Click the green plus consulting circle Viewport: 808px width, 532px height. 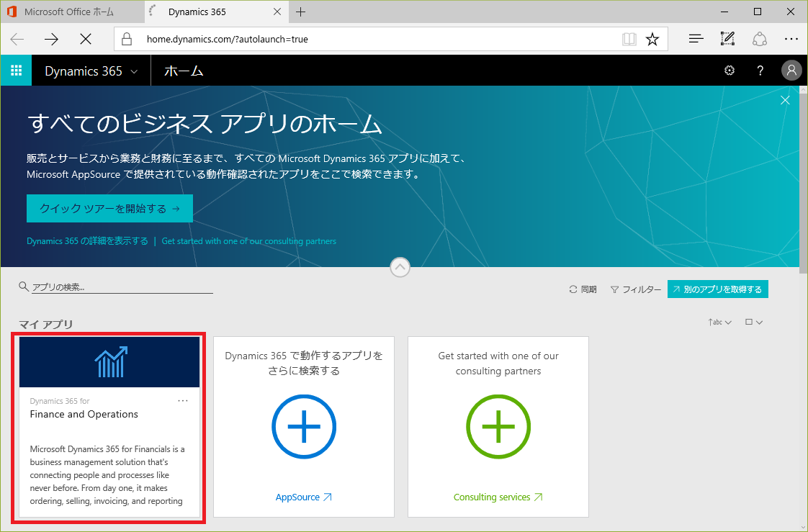498,426
